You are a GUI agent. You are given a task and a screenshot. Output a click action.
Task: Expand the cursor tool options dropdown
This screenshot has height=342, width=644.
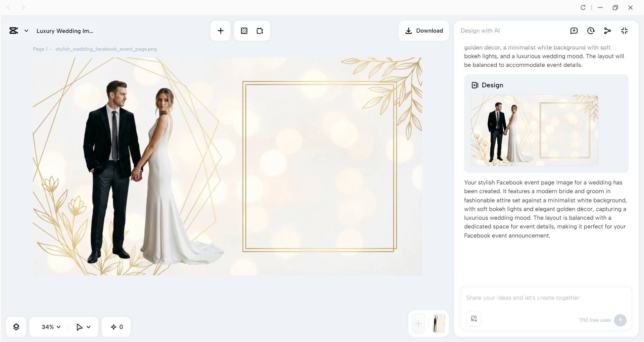tap(83, 327)
